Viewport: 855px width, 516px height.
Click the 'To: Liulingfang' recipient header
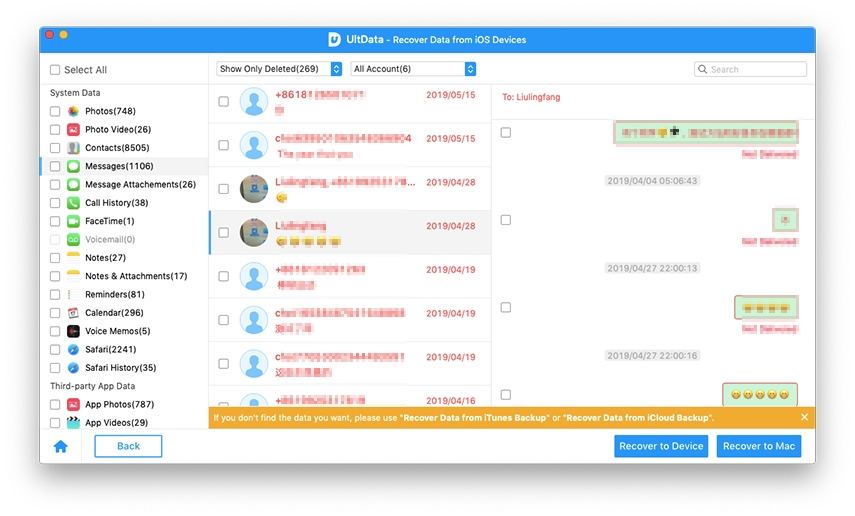pyautogui.click(x=531, y=97)
